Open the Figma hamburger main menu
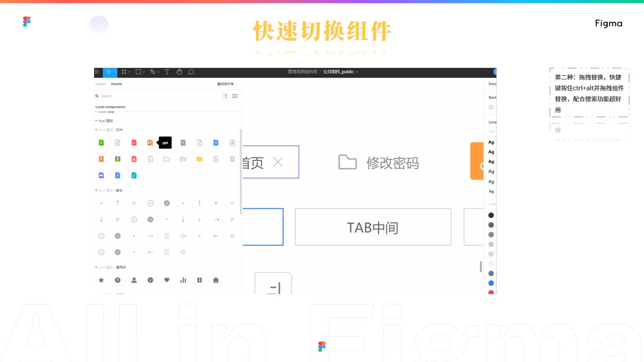Image resolution: width=644 pixels, height=362 pixels. [97, 72]
